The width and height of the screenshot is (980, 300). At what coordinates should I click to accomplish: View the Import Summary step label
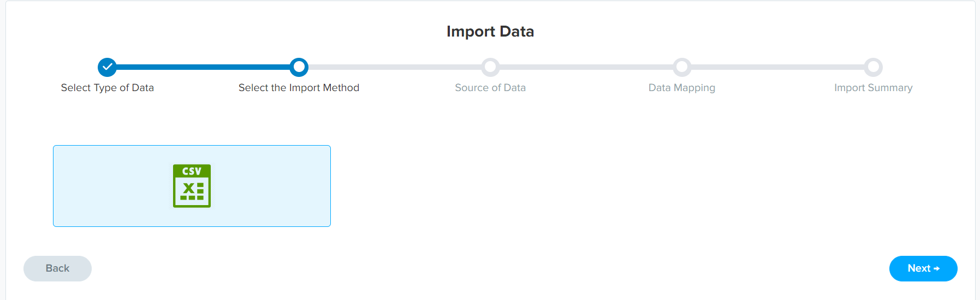874,88
